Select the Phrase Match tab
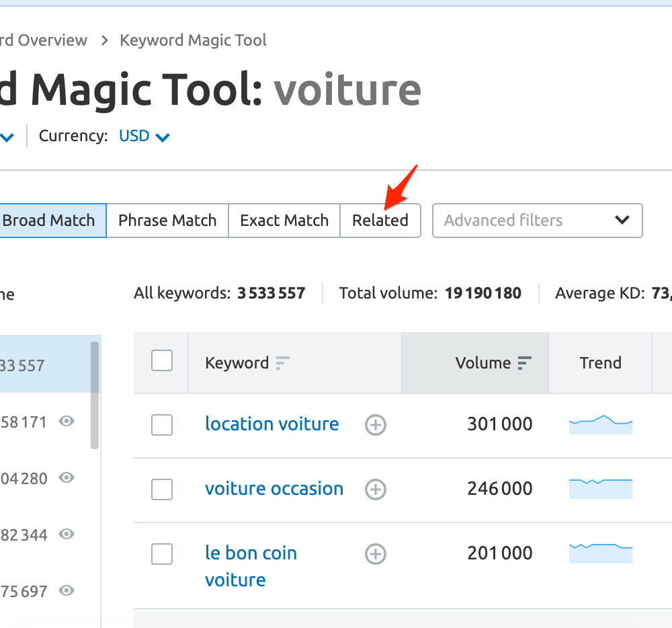 click(x=167, y=221)
